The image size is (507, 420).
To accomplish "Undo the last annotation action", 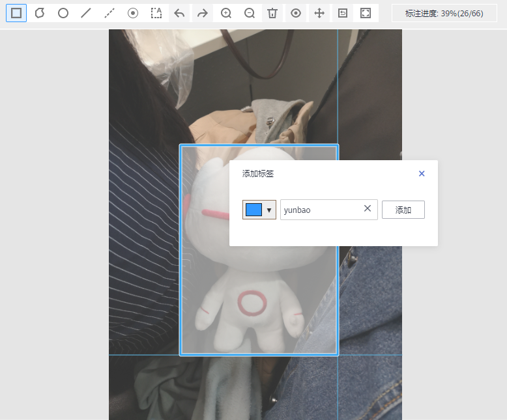I will pyautogui.click(x=179, y=13).
